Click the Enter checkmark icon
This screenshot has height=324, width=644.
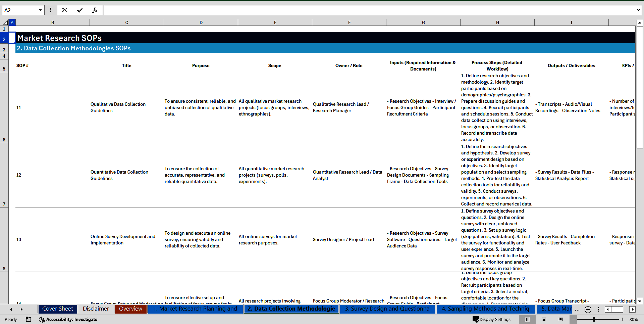[x=79, y=10]
